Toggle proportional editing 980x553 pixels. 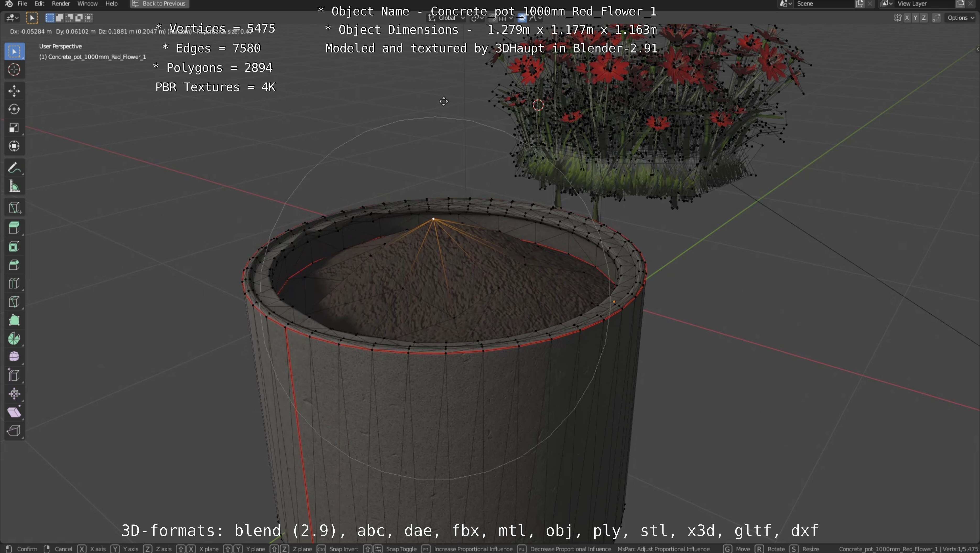point(522,18)
